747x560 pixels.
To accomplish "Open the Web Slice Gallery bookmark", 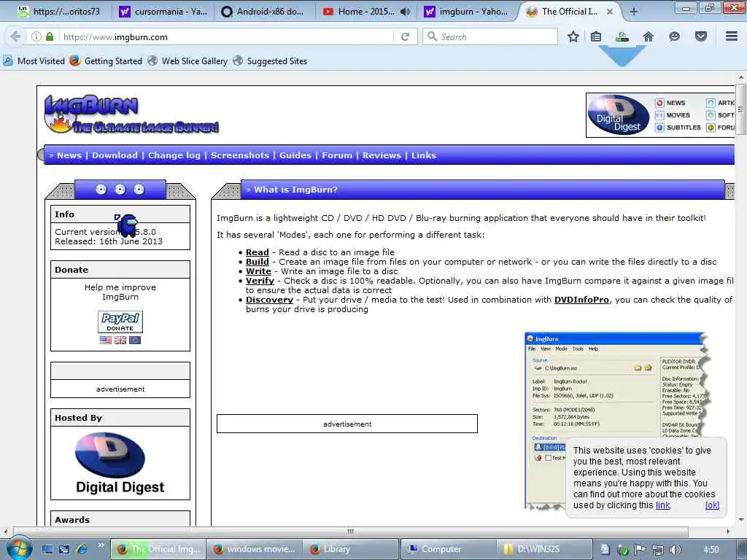I will (x=187, y=61).
